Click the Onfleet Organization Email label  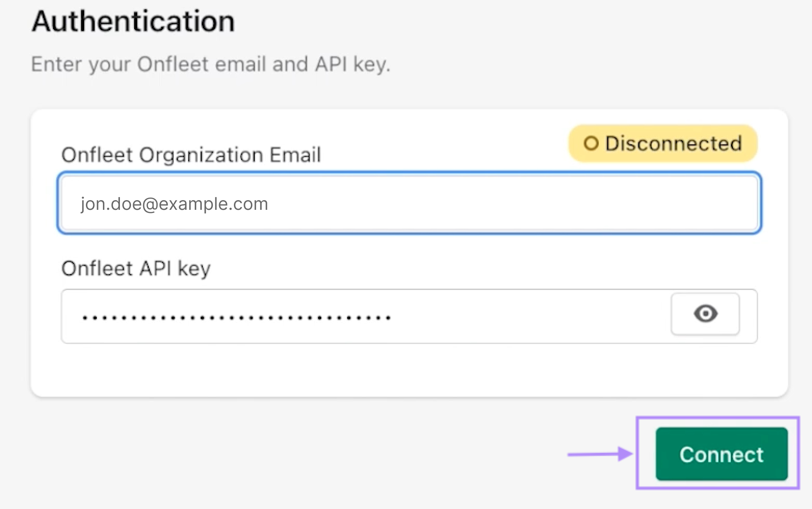point(191,154)
